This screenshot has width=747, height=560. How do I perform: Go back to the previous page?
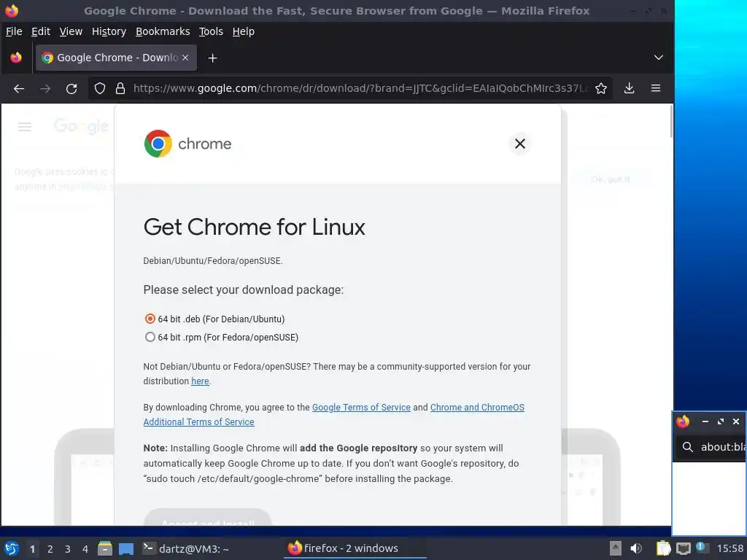point(19,88)
